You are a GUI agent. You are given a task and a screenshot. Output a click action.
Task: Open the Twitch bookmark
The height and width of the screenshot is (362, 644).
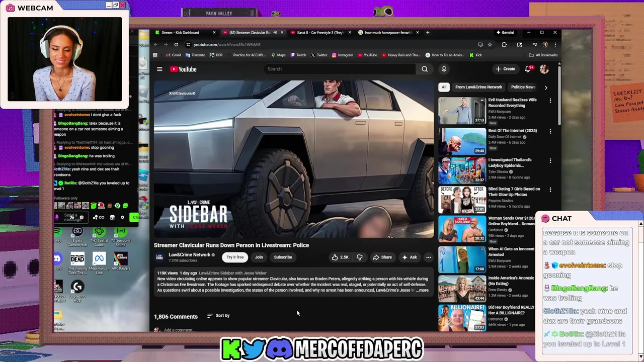(298, 55)
